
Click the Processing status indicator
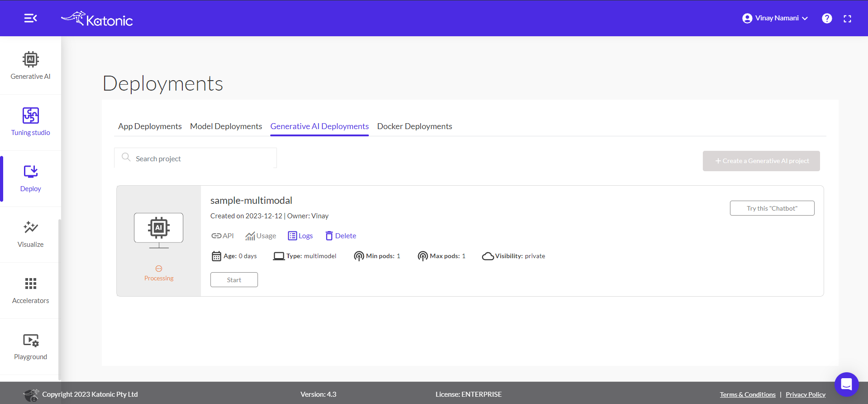159,274
